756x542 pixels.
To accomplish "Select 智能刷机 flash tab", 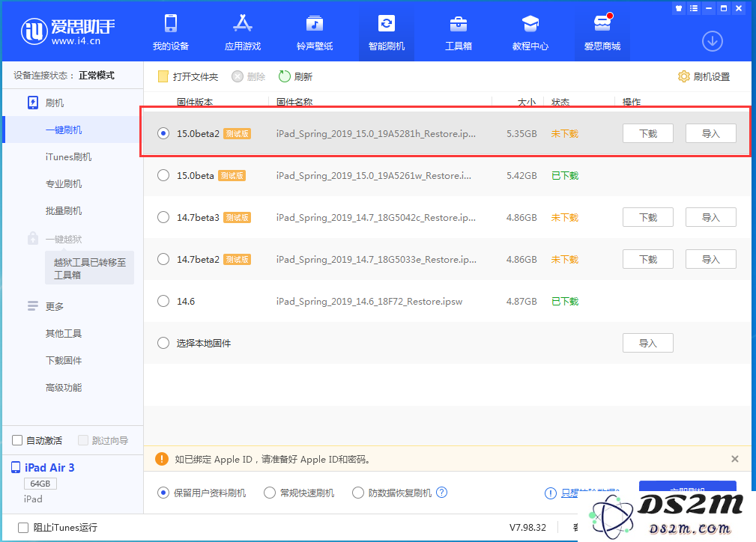I will [386, 31].
